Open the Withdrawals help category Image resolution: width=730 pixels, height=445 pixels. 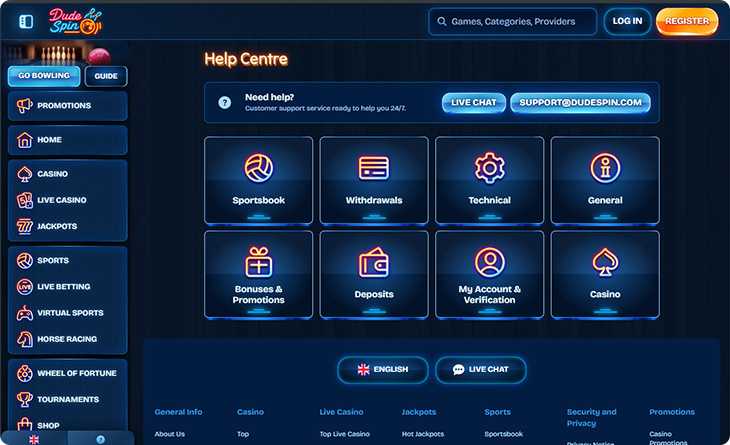tap(374, 179)
